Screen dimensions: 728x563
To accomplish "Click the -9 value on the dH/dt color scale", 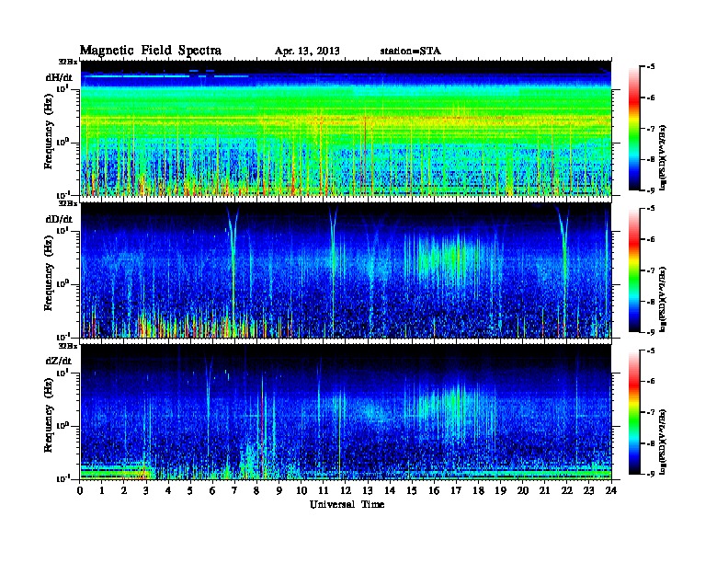I will pos(650,190).
